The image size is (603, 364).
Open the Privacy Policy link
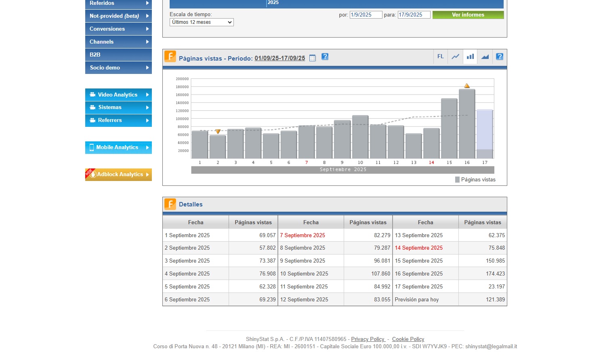coord(368,339)
